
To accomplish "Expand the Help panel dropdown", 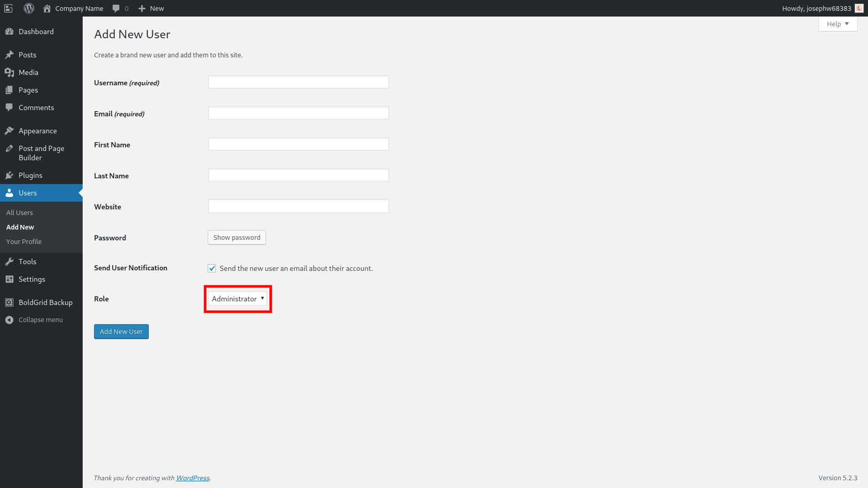I will [837, 24].
